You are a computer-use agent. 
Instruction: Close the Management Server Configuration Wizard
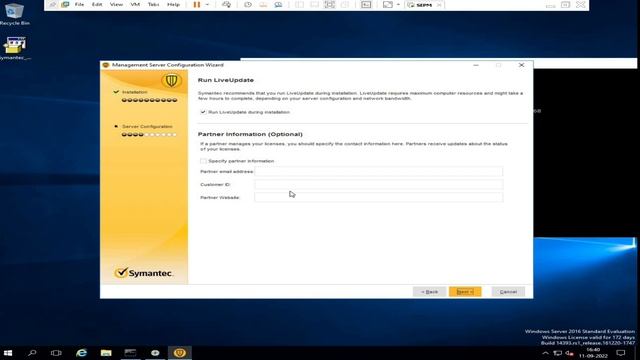click(521, 65)
